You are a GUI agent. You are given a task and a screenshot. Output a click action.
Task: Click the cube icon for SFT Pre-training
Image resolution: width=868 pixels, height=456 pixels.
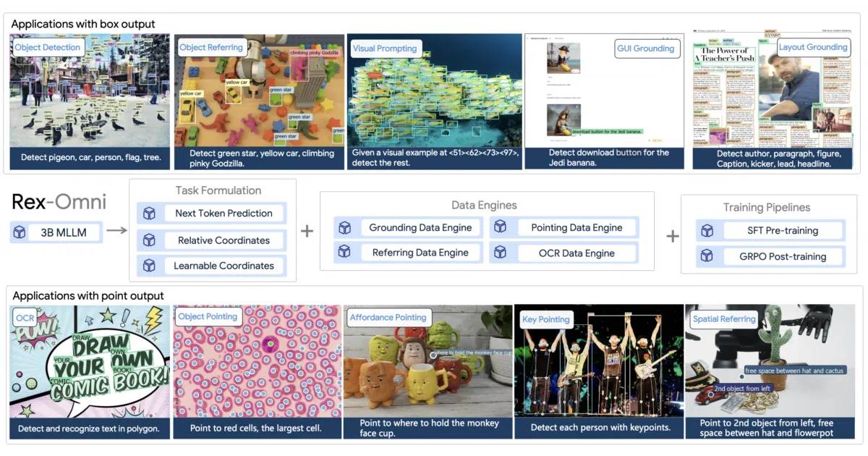[707, 231]
